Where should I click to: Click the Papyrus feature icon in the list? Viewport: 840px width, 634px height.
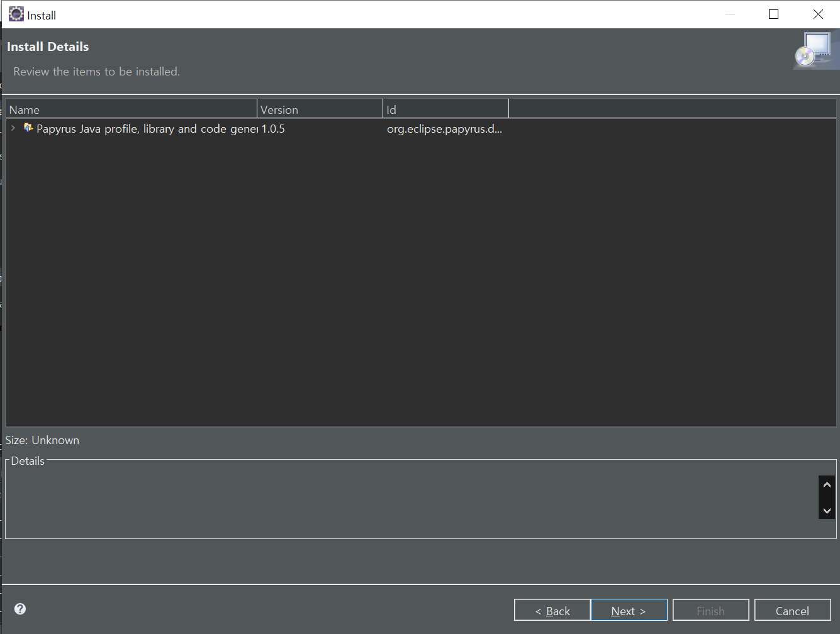[x=28, y=128]
